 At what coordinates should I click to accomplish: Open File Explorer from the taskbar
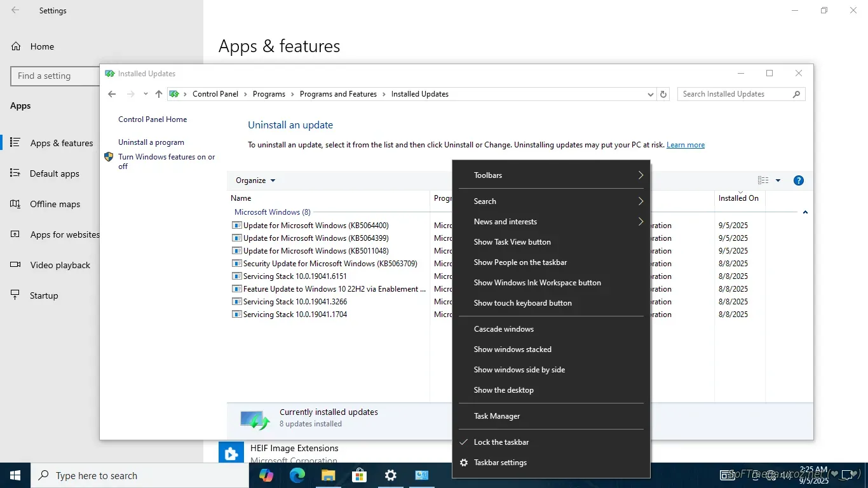click(x=328, y=475)
